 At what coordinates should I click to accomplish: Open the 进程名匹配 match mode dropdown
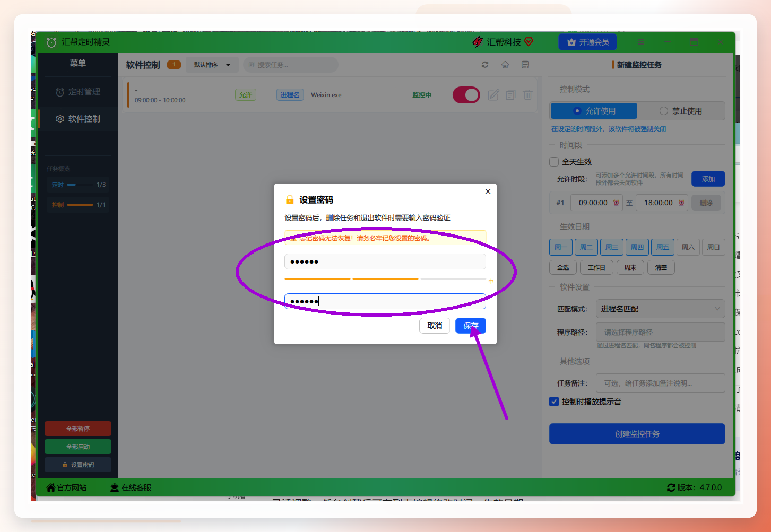pyautogui.click(x=661, y=309)
